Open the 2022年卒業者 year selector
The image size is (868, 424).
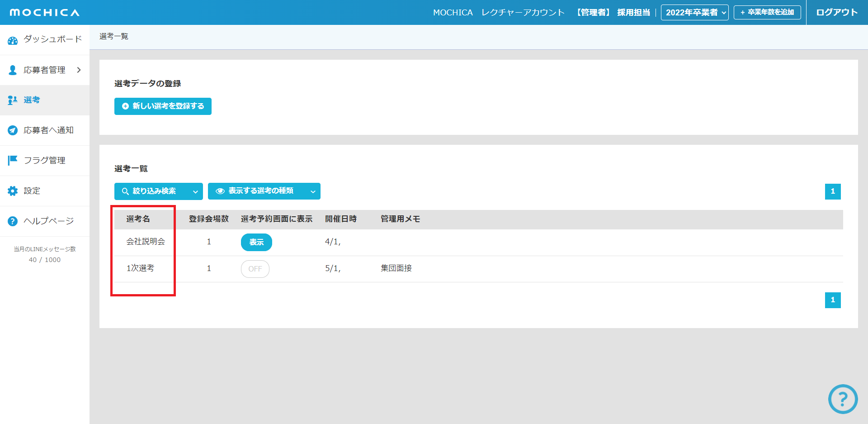point(694,13)
